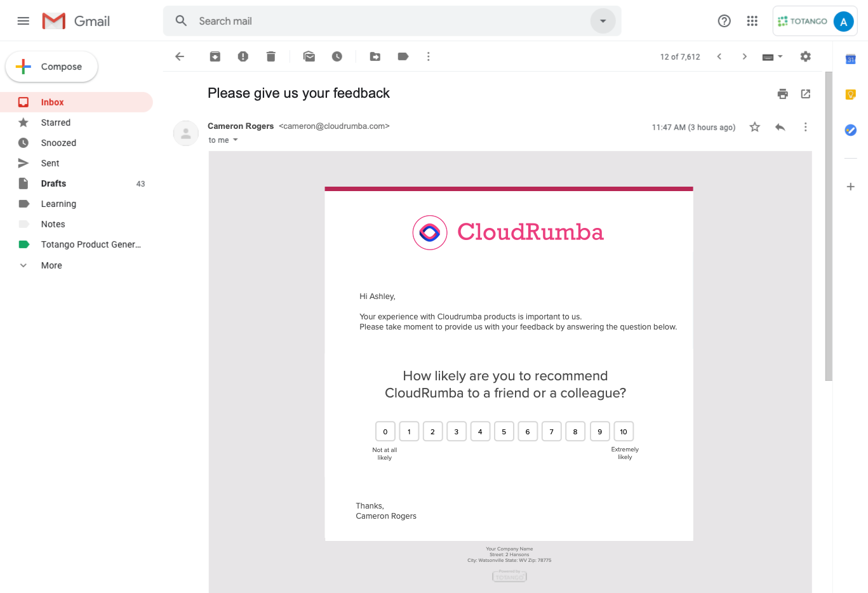Click the Powered by Totango badge
Viewport: 868px width, 593px height.
509,576
